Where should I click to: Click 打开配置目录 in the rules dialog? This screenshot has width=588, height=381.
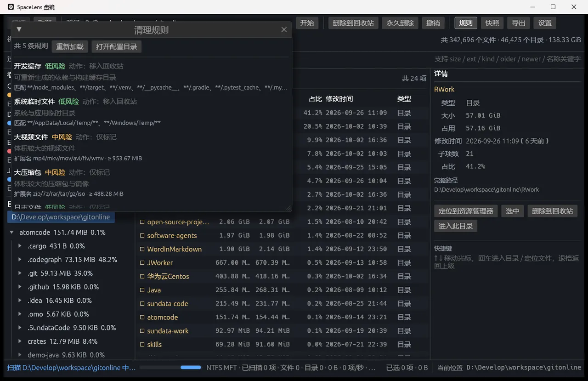tap(117, 46)
